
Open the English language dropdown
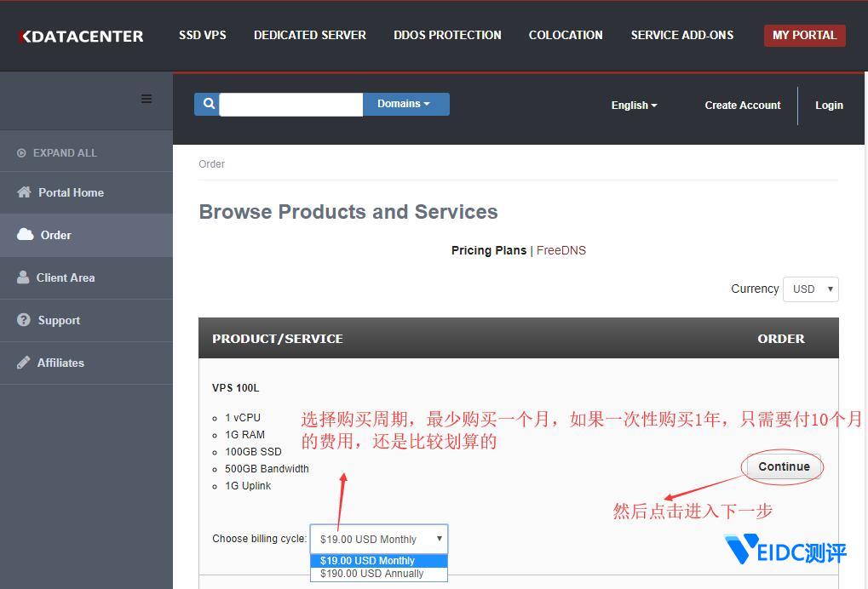click(633, 105)
